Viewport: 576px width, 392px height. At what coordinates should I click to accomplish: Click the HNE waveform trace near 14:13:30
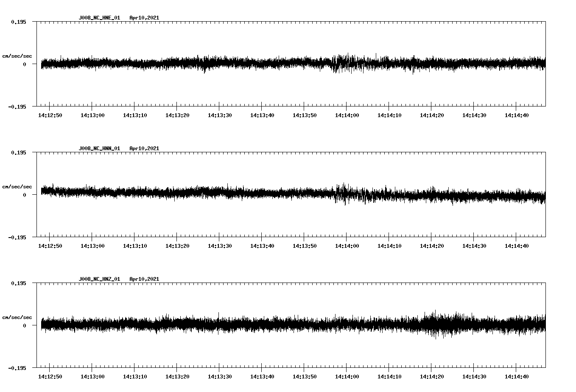(220, 64)
